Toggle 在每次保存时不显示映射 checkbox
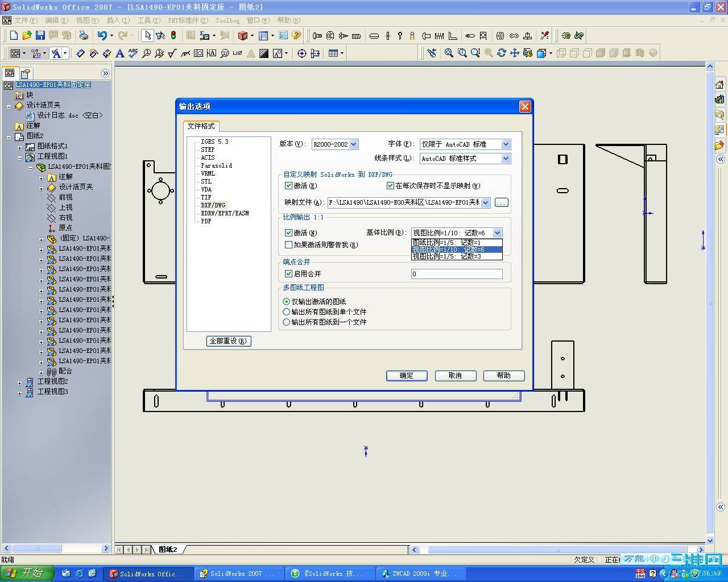This screenshot has height=582, width=728. coord(390,186)
